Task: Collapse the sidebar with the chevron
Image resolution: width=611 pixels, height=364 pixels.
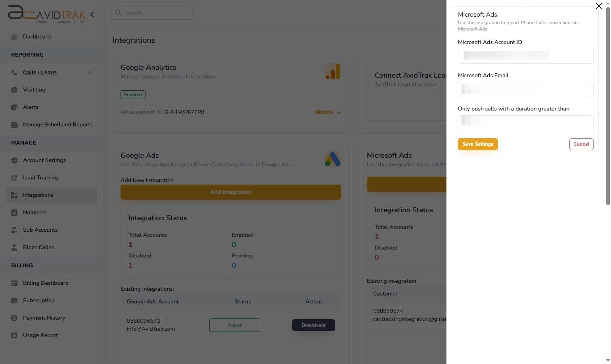Action: tap(92, 15)
